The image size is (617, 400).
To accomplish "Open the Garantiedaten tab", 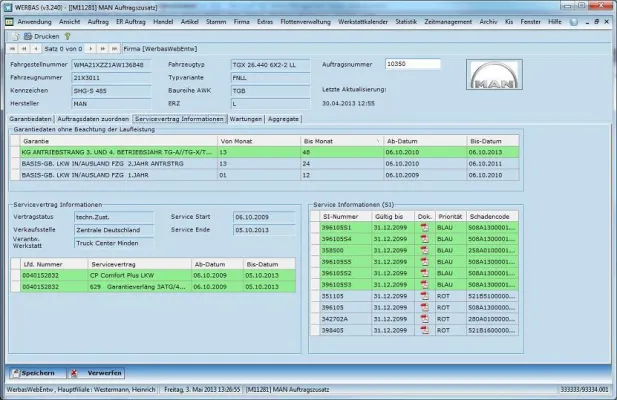I will click(x=30, y=118).
